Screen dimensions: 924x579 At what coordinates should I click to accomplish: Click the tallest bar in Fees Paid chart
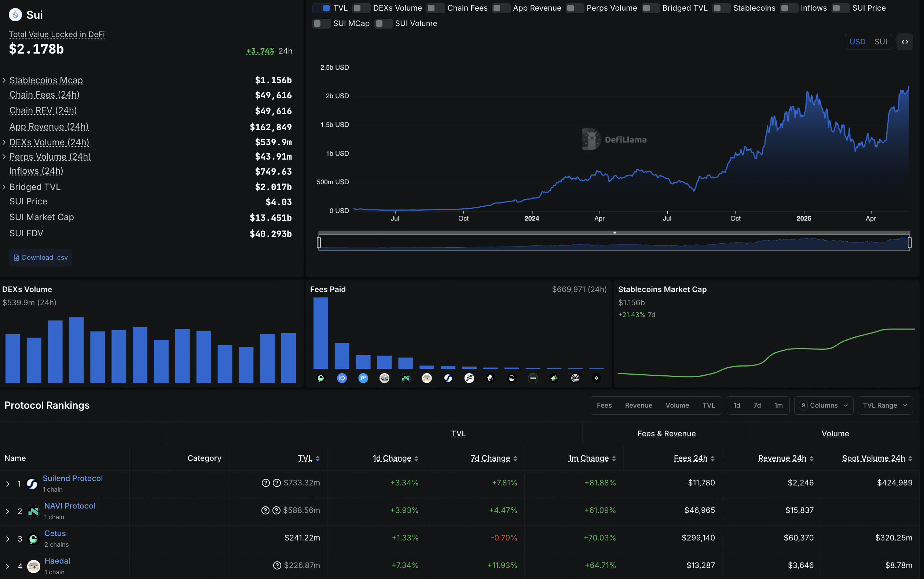point(320,333)
